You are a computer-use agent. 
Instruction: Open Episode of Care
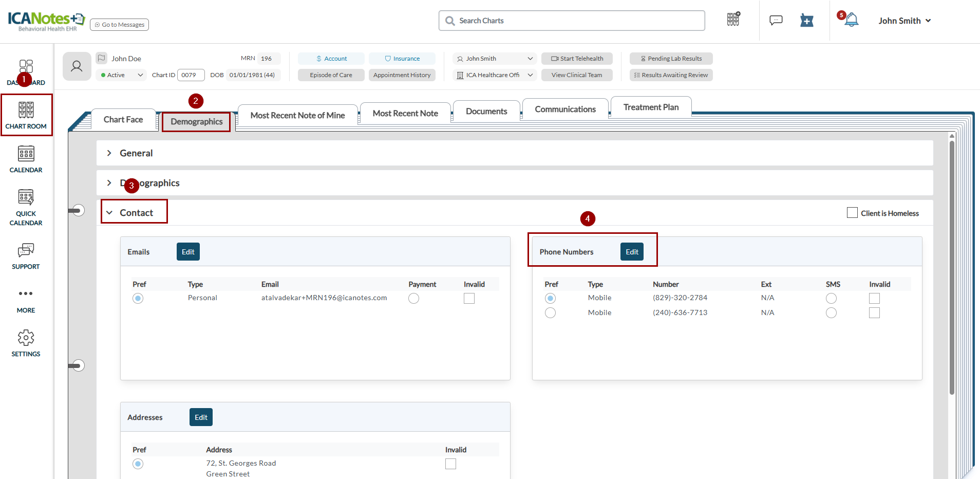pyautogui.click(x=331, y=75)
